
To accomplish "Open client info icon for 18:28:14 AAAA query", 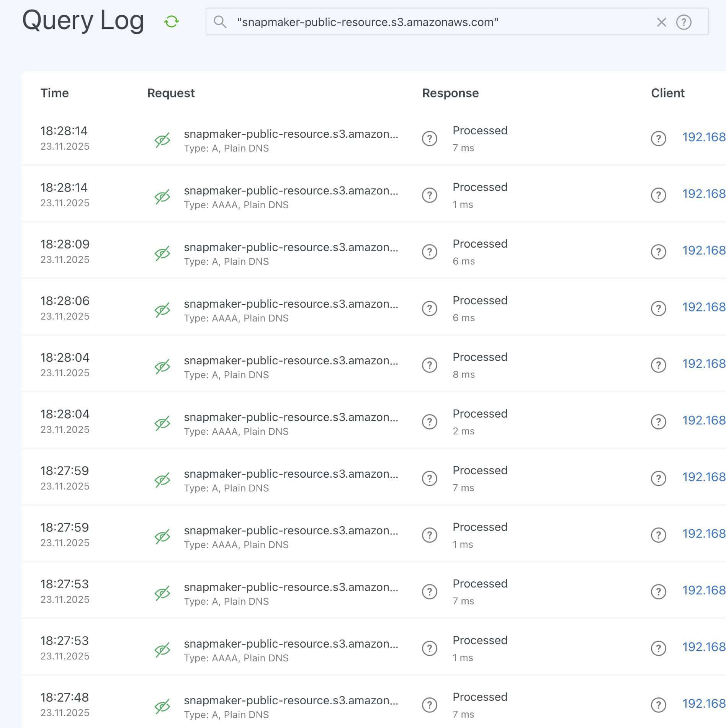I will tap(658, 195).
